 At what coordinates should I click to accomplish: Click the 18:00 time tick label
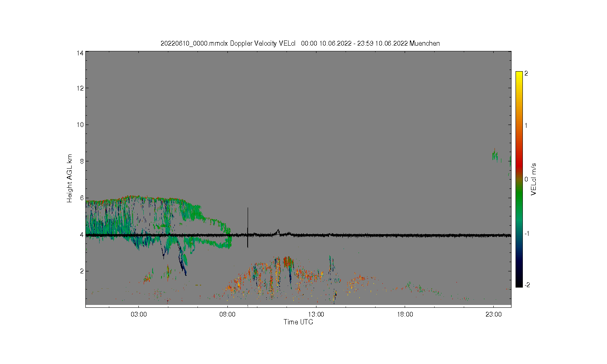click(x=405, y=315)
